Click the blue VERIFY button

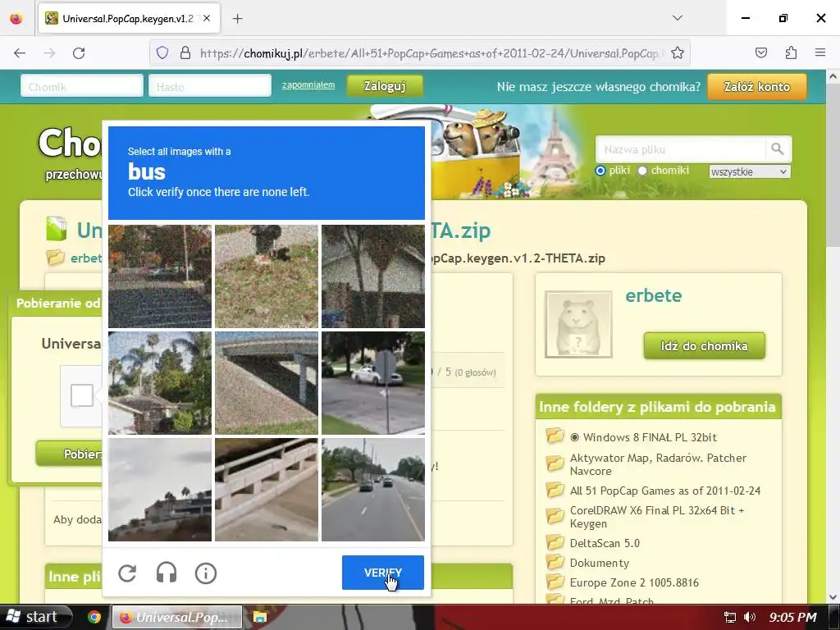(383, 573)
